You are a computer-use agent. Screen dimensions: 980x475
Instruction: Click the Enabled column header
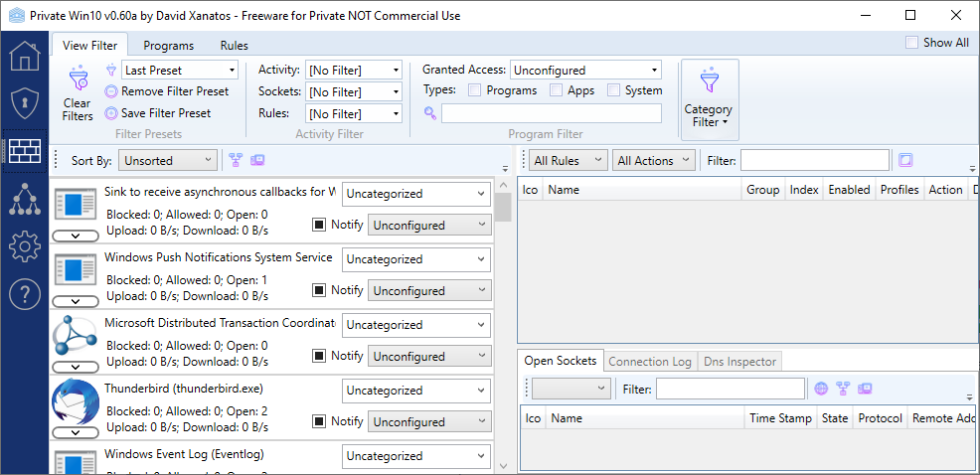pos(849,190)
